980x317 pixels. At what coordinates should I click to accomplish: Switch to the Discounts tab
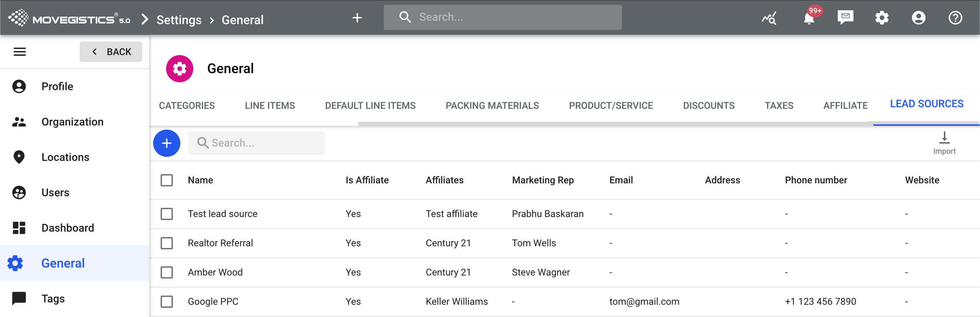coord(708,106)
